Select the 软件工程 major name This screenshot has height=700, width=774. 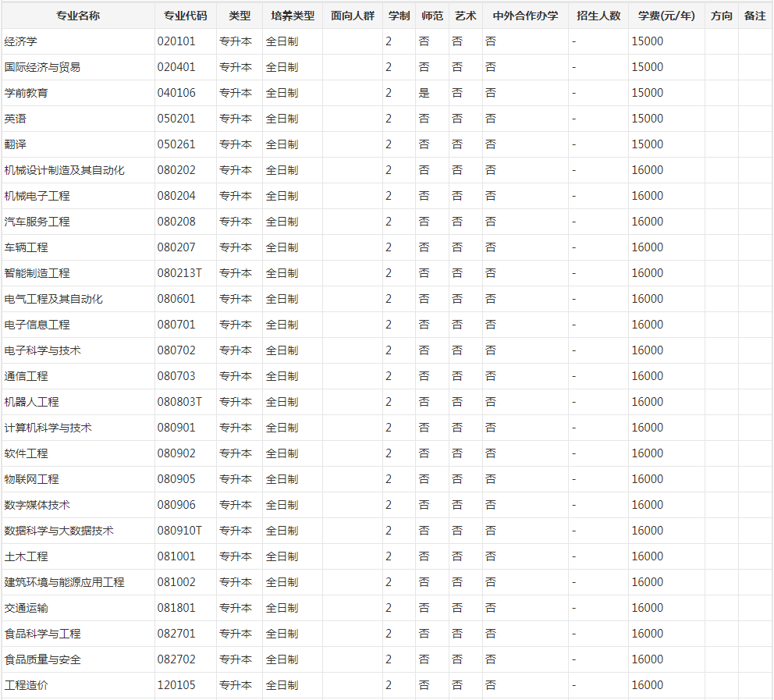coord(27,453)
